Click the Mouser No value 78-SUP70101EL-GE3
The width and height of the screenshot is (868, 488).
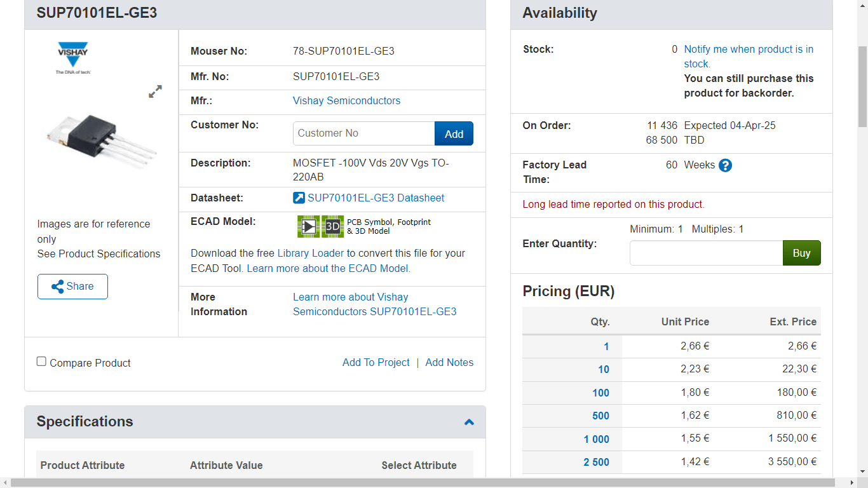pos(343,51)
